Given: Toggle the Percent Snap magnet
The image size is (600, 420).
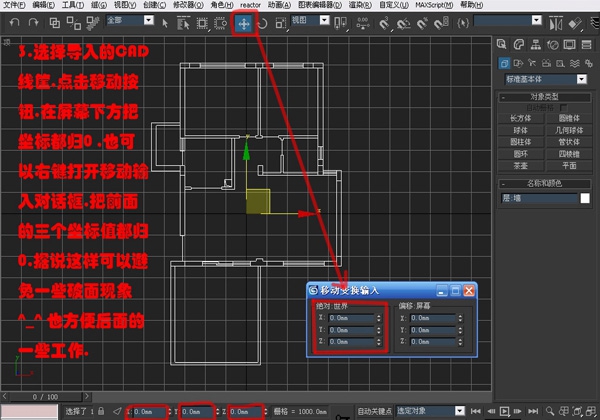Looking at the screenshot, I should (x=422, y=24).
